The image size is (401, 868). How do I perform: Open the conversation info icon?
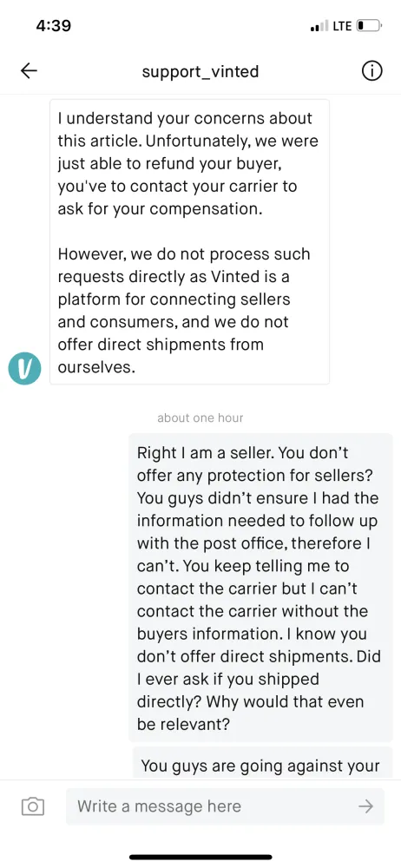371,71
